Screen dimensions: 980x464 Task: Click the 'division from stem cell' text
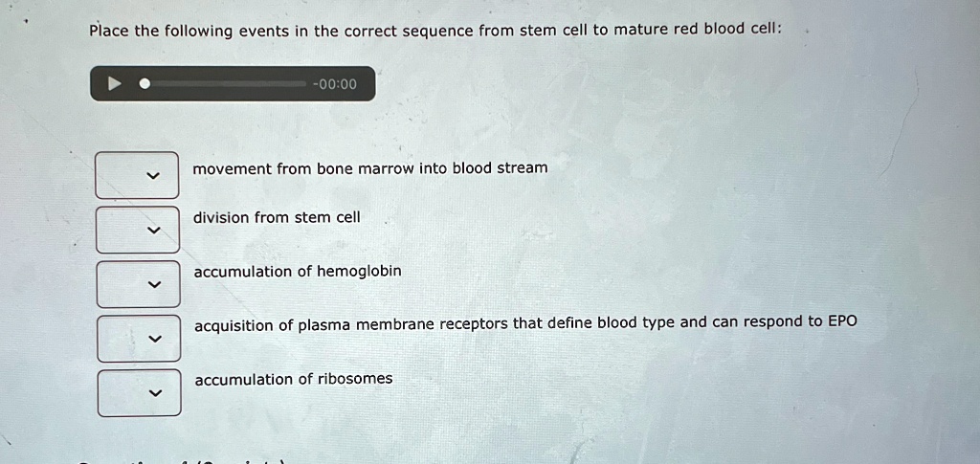click(277, 217)
